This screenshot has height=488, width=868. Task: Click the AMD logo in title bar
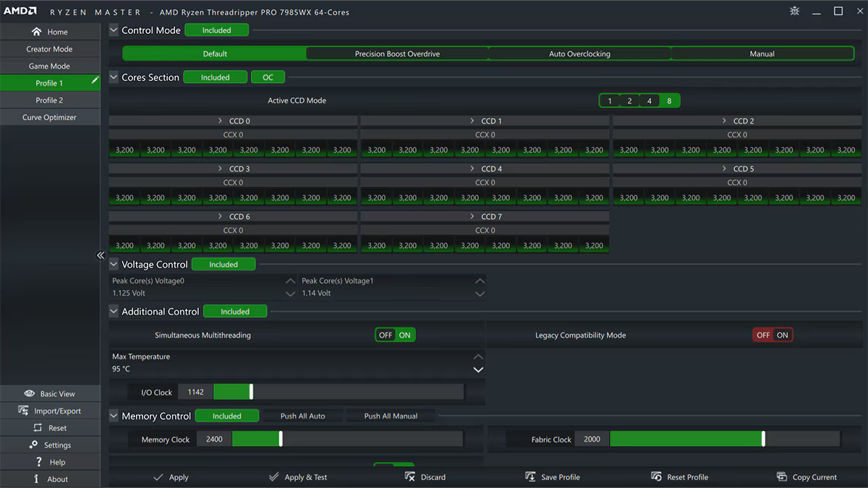click(x=20, y=12)
